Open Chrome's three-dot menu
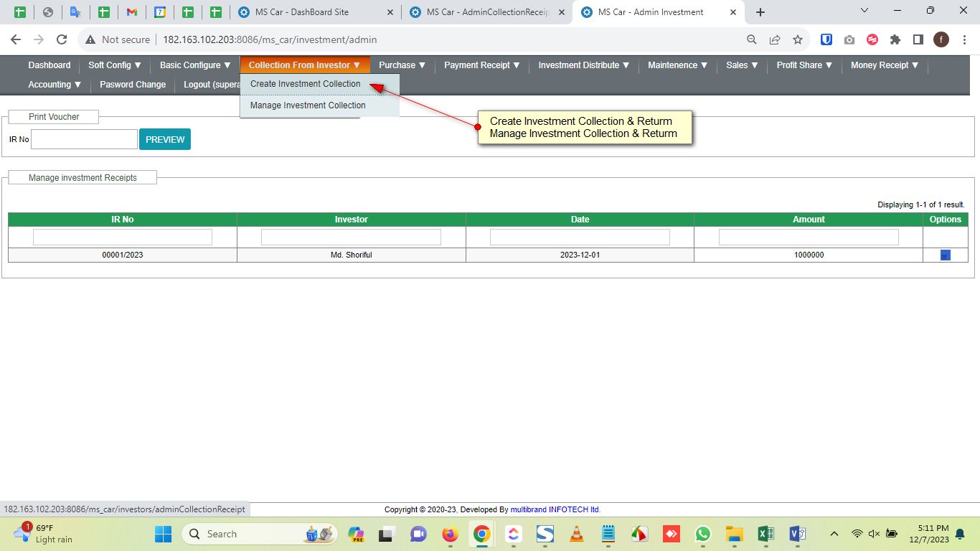980x551 pixels. point(963,39)
